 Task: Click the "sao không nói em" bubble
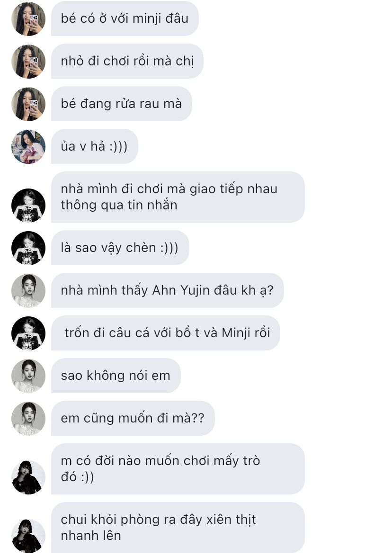pyautogui.click(x=116, y=376)
